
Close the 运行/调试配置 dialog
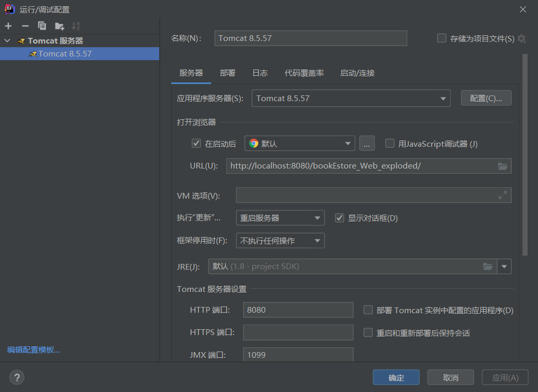click(523, 9)
